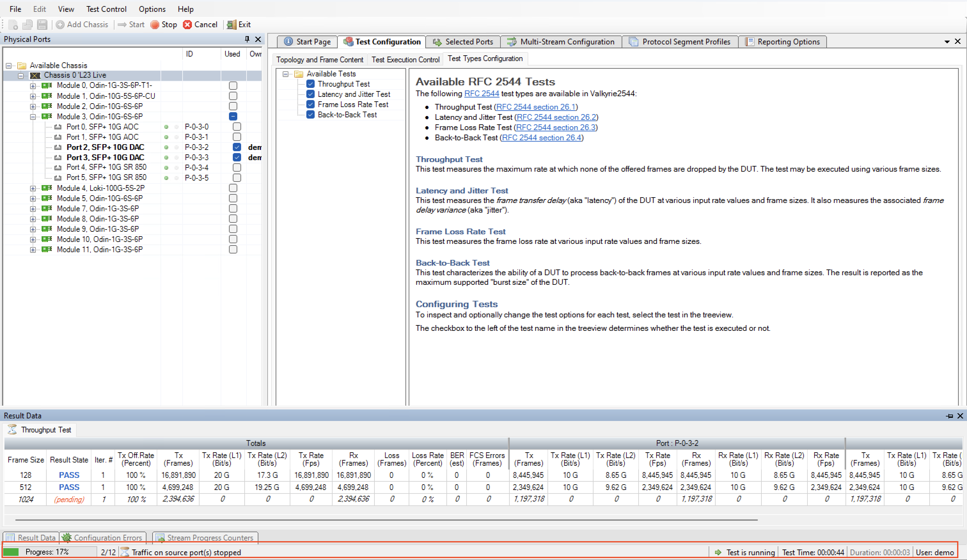Toggle the Frame Loss Rate Test checkbox
Viewport: 967px width, 560px height.
pos(311,105)
